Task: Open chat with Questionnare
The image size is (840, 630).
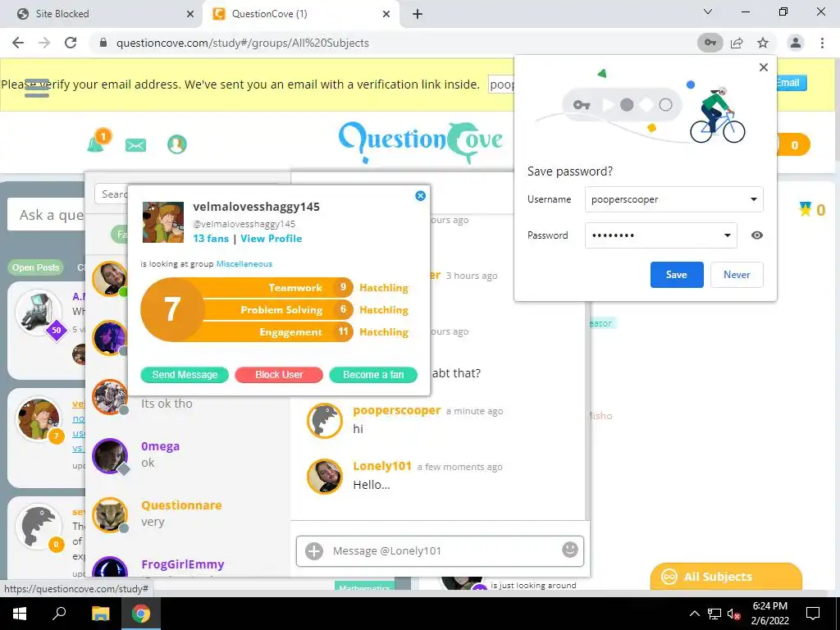Action: [x=188, y=514]
